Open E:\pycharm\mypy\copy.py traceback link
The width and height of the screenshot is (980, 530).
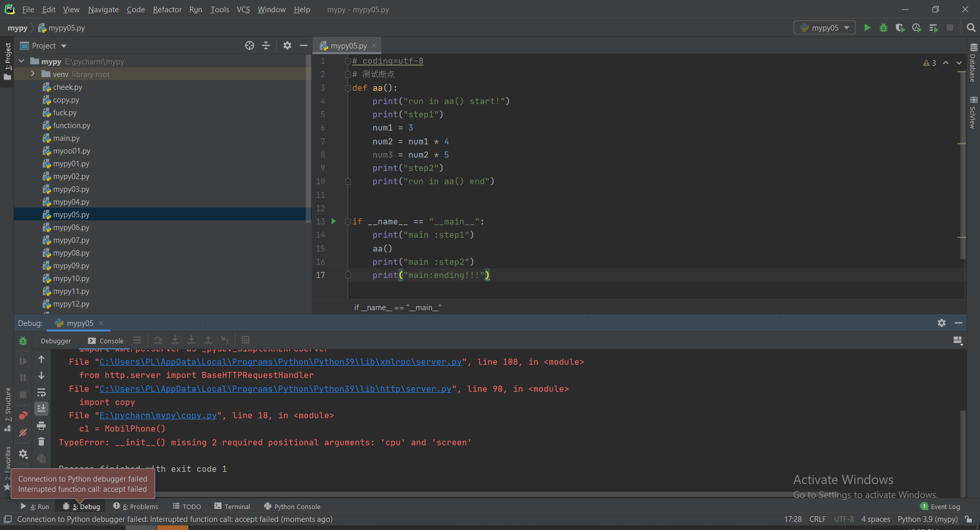point(158,415)
